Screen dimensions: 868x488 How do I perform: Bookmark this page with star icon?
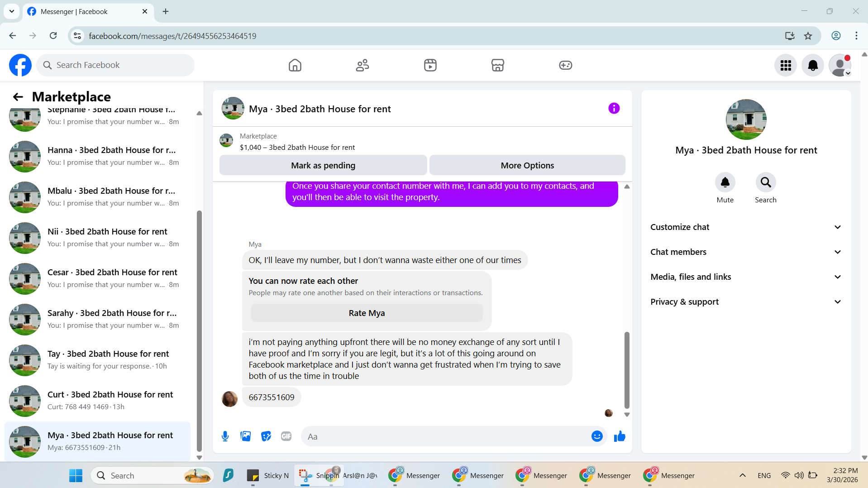[x=808, y=36]
